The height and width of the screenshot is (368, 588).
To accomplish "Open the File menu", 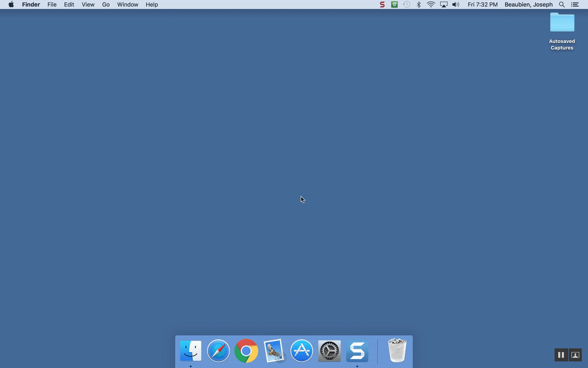I will point(52,4).
